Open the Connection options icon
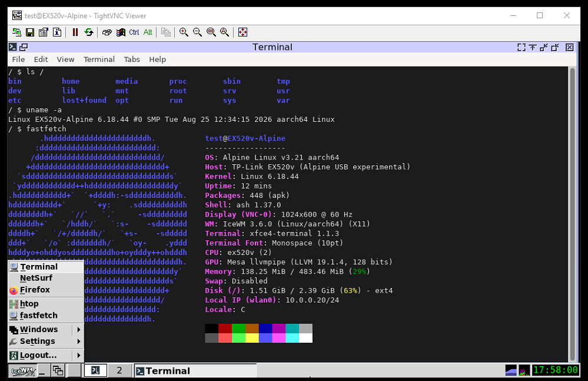 click(44, 32)
